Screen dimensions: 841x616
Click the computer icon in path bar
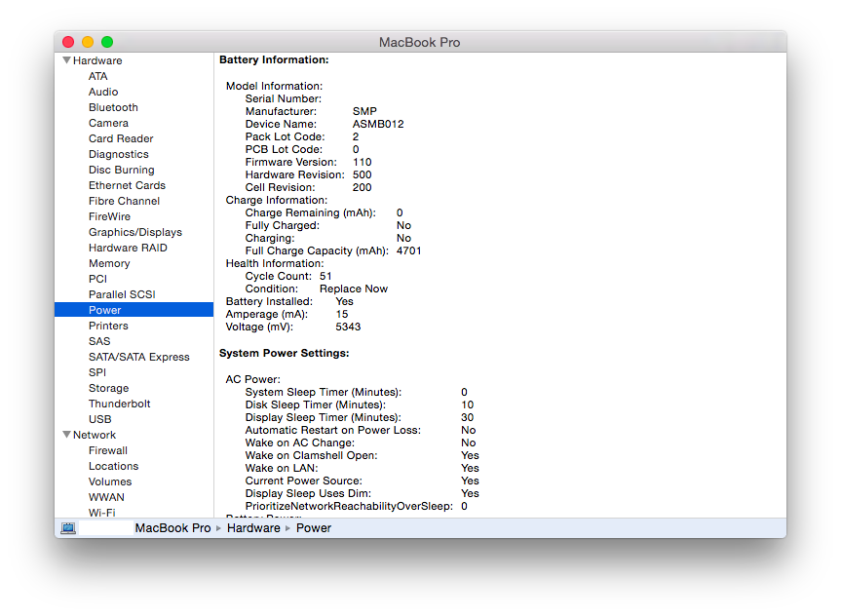68,528
